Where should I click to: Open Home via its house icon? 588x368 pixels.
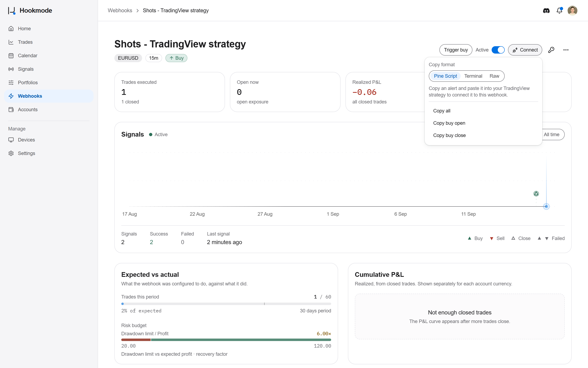pyautogui.click(x=11, y=28)
